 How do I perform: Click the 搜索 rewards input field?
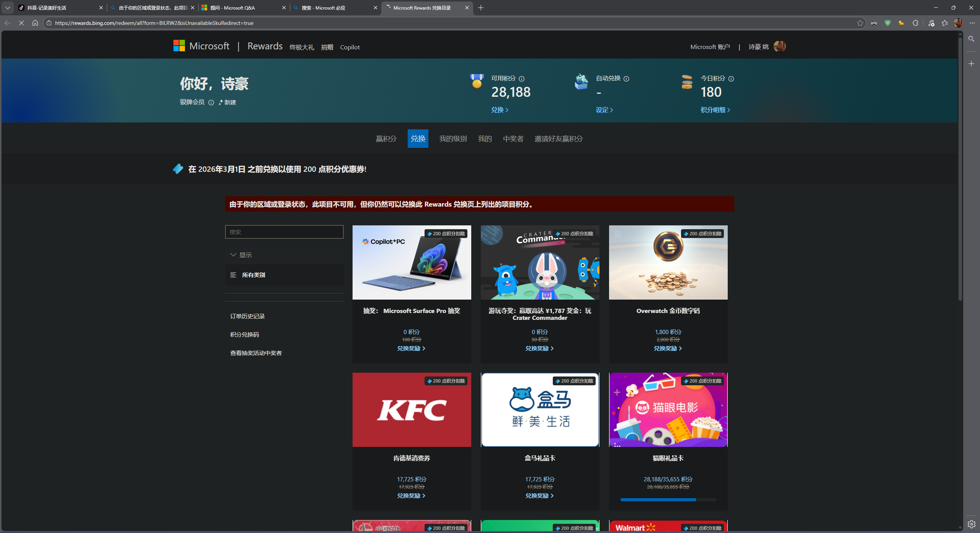coord(284,232)
